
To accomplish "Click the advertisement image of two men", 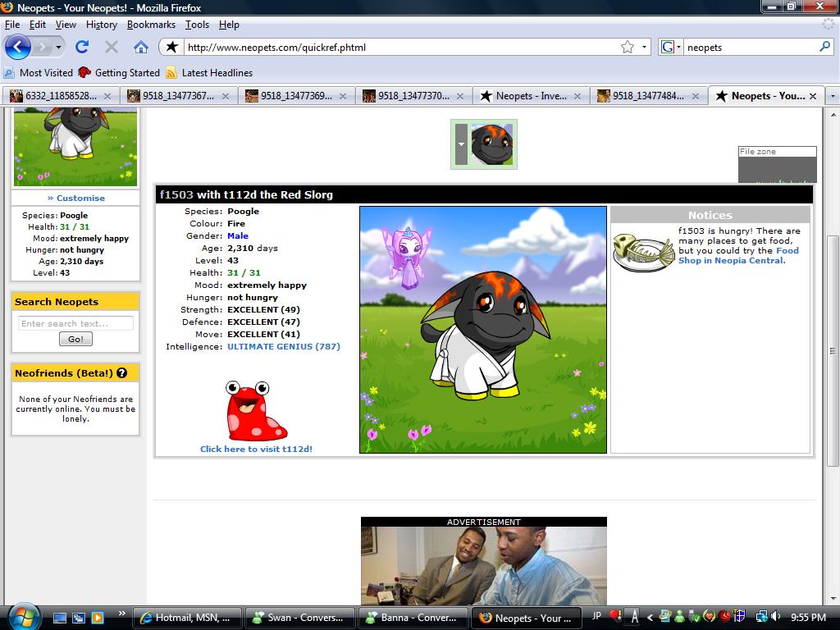I will 484,566.
